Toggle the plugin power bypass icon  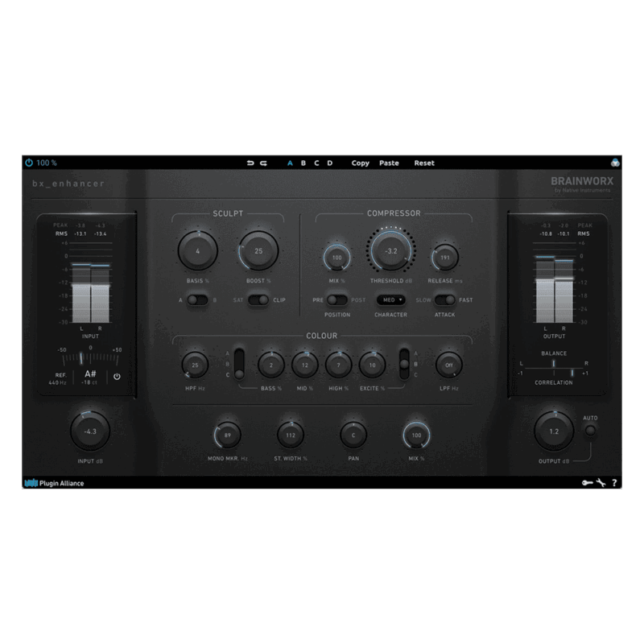[29, 163]
